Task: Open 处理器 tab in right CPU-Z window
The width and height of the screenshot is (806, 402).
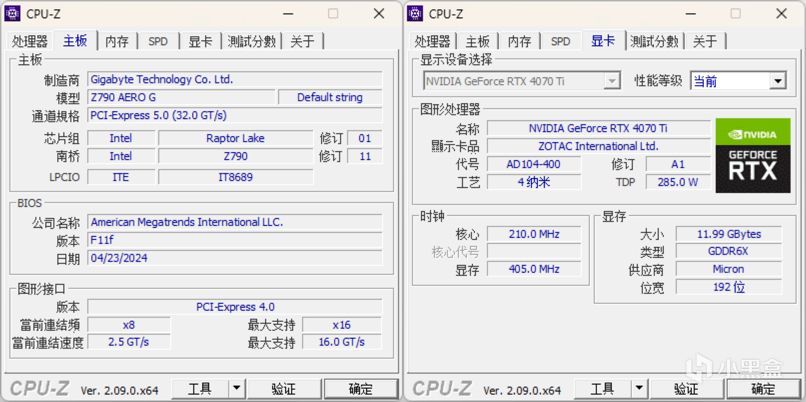Action: [x=432, y=41]
